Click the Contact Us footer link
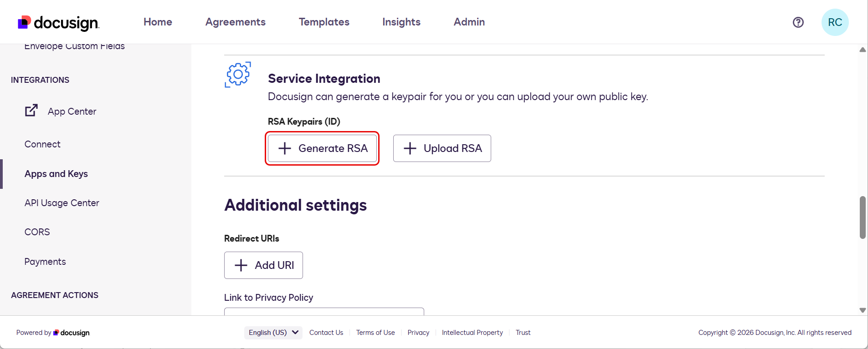This screenshot has height=349, width=868. pyautogui.click(x=326, y=333)
